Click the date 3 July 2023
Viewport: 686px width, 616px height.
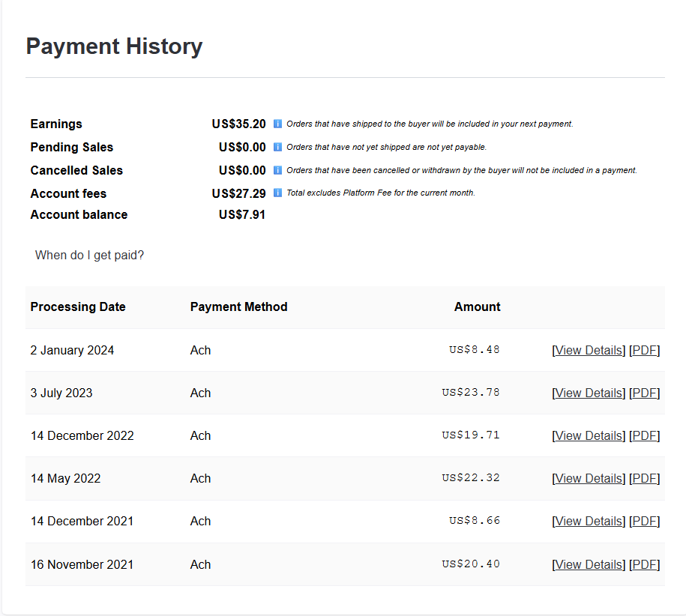click(61, 393)
